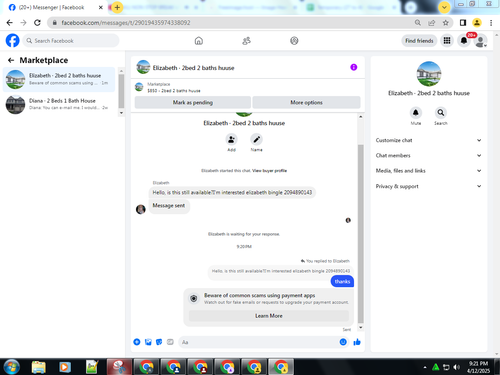Open View buyer profile link
Image resolution: width=500 pixels, height=375 pixels.
[269, 171]
